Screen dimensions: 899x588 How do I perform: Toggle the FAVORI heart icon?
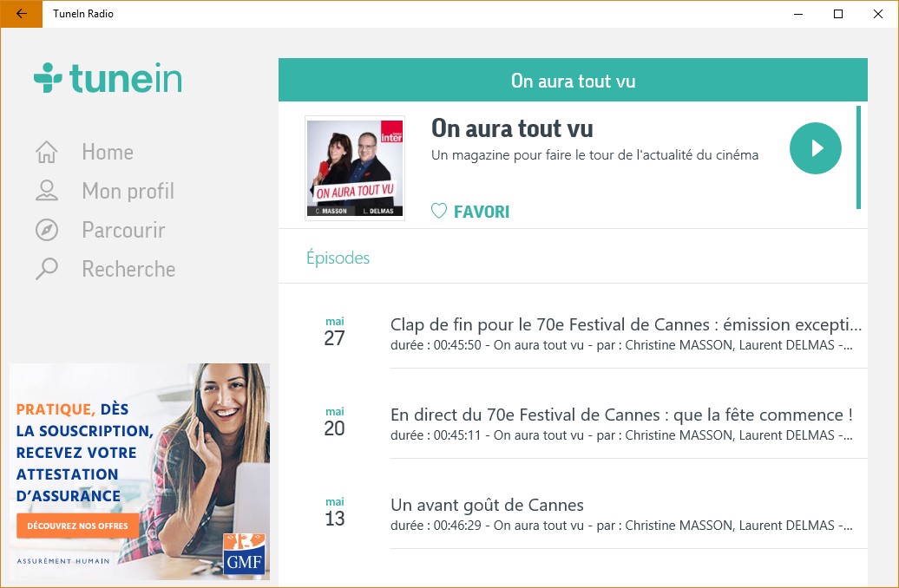438,212
